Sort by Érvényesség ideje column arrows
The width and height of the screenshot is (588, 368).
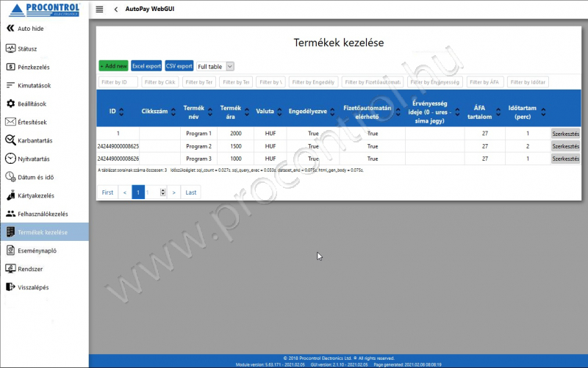(x=457, y=112)
